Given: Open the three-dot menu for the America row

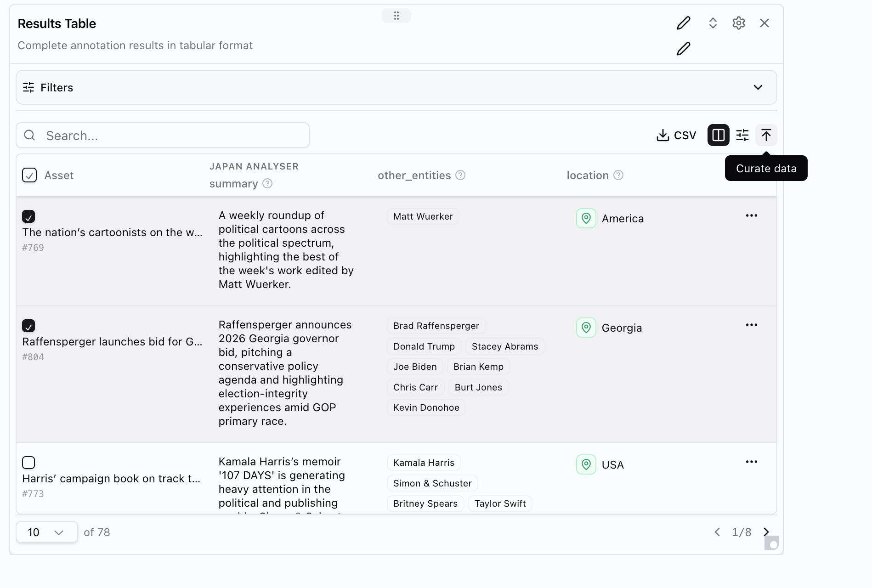Looking at the screenshot, I should click(x=751, y=215).
